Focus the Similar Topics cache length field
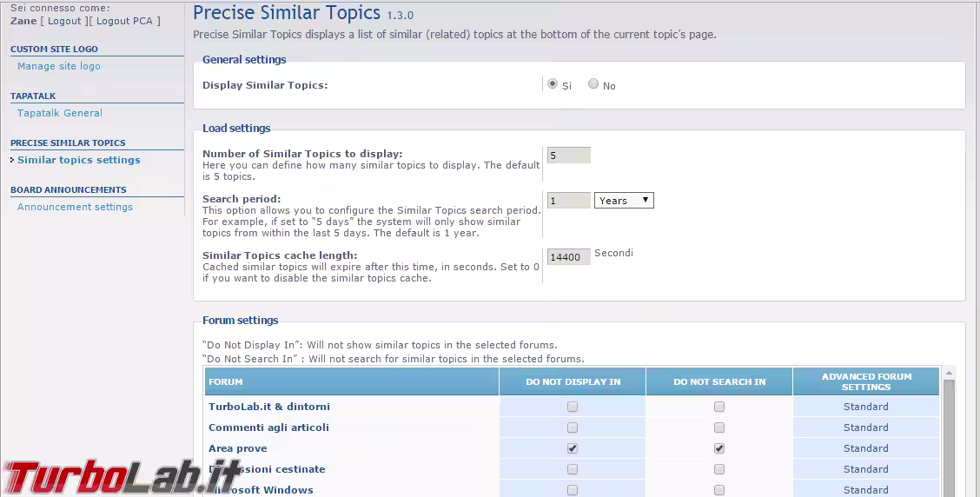 click(x=569, y=256)
